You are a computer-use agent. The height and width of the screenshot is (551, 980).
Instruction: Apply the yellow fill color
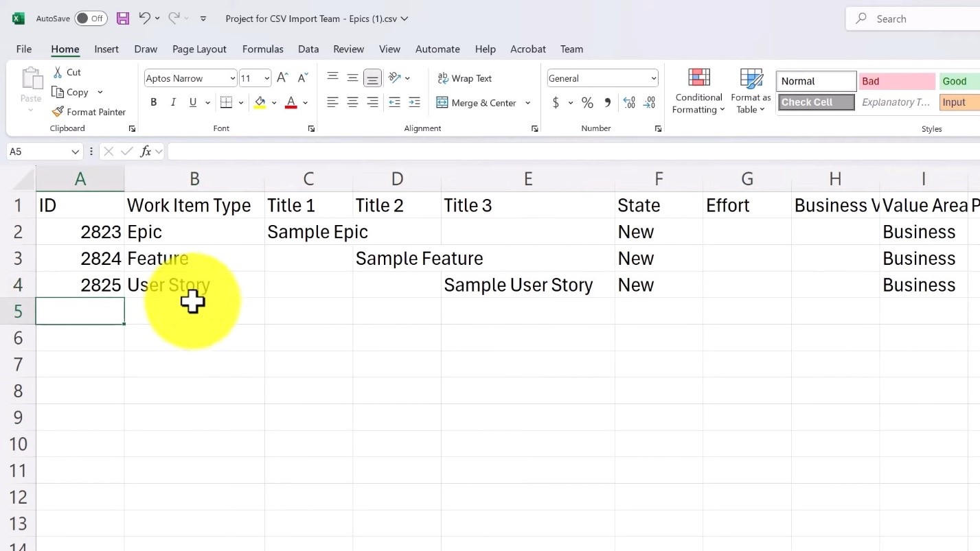click(x=260, y=102)
